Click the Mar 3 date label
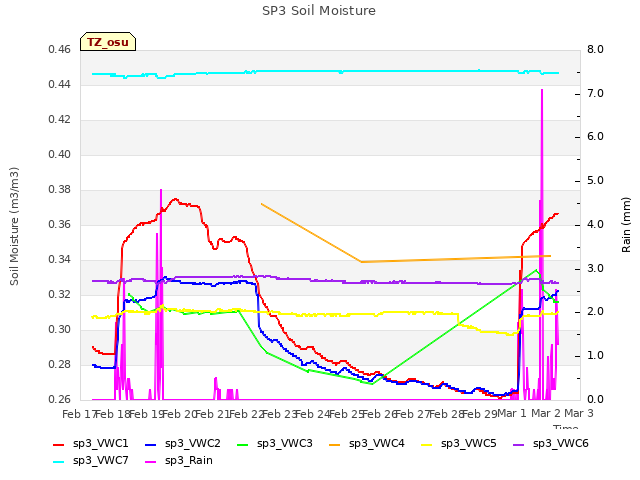Image resolution: width=640 pixels, height=480 pixels. (579, 414)
